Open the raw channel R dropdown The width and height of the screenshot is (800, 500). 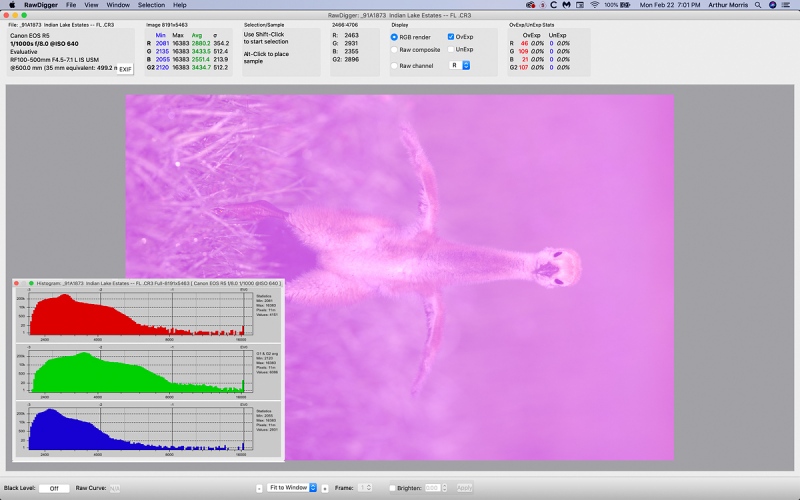(459, 65)
